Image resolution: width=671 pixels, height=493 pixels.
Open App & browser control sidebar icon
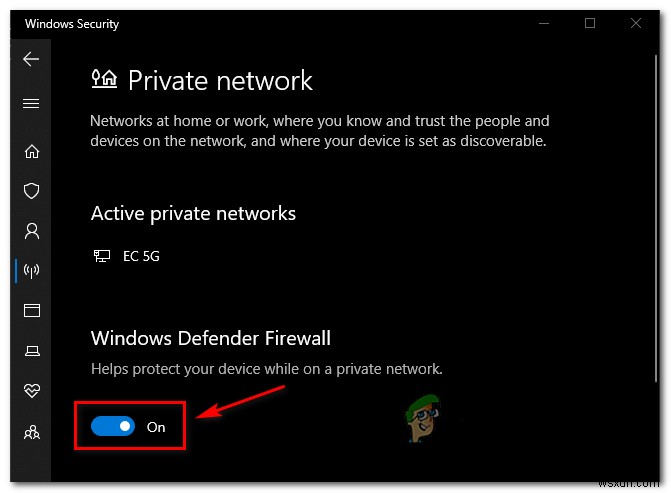pyautogui.click(x=31, y=311)
